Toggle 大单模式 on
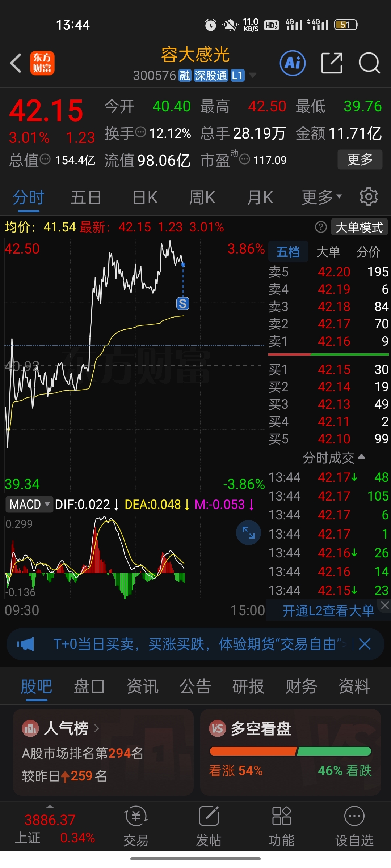This screenshot has height=868, width=391. 359,227
